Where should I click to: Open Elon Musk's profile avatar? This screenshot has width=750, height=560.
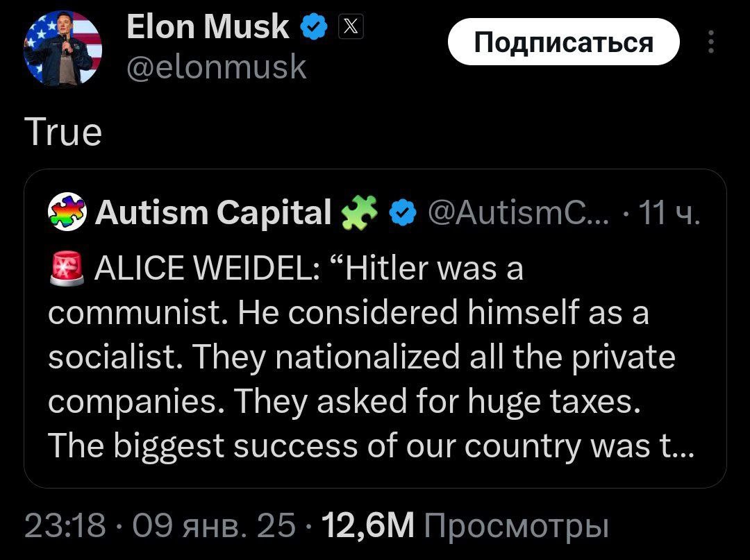(62, 47)
